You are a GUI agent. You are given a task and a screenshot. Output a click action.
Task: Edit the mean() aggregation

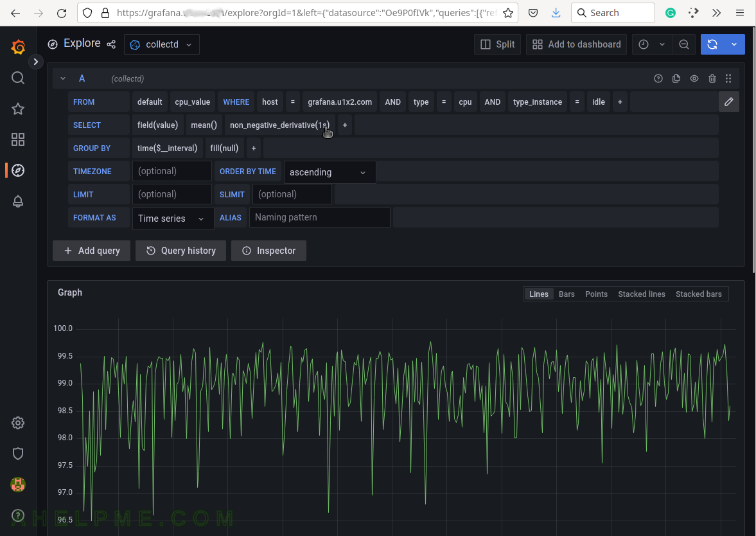(x=204, y=125)
